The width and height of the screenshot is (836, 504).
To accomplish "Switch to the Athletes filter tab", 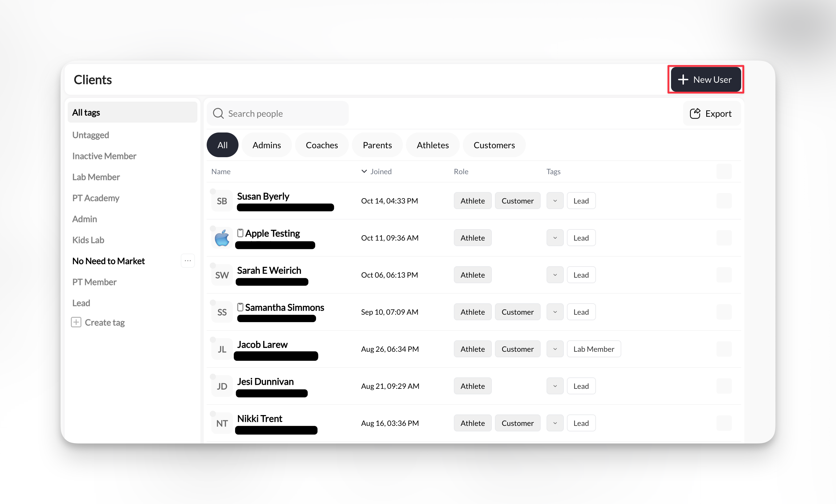I will 432,145.
